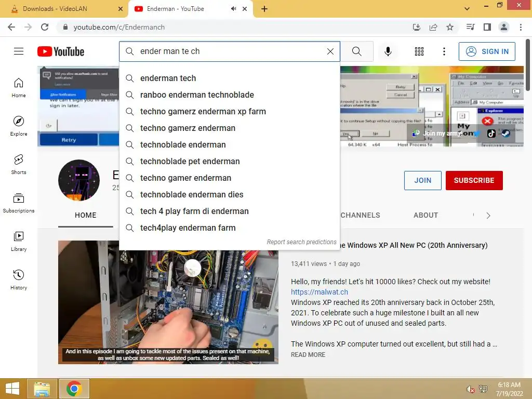Close the Downloads - VideoLAN tab
532x399 pixels.
pyautogui.click(x=121, y=9)
